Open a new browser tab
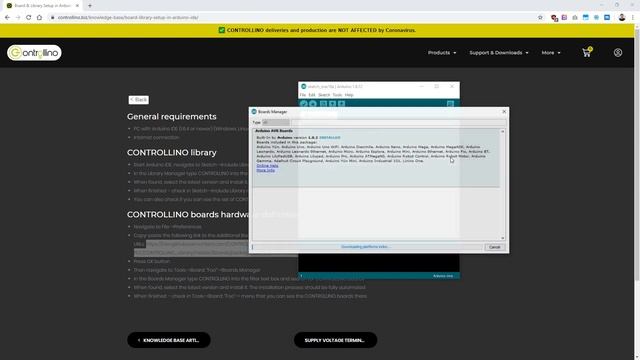This screenshot has width=640, height=360. point(90,6)
